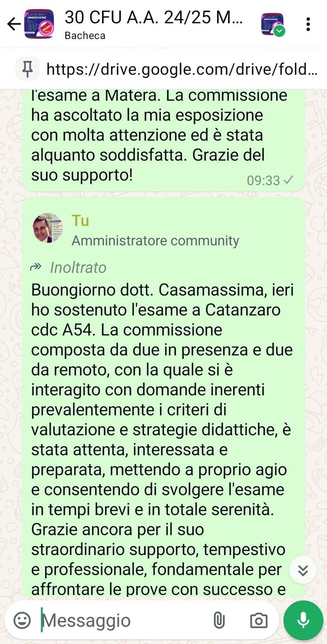Tap the paperclip attachment icon
Image resolution: width=327 pixels, height=644 pixels.
pyautogui.click(x=219, y=620)
